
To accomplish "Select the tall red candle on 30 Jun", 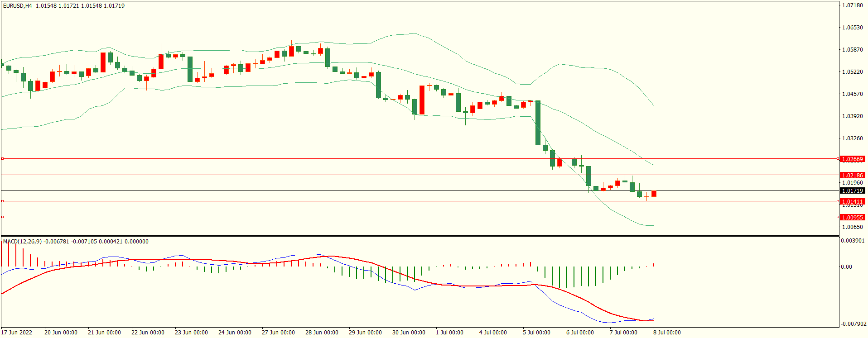I will 422,100.
